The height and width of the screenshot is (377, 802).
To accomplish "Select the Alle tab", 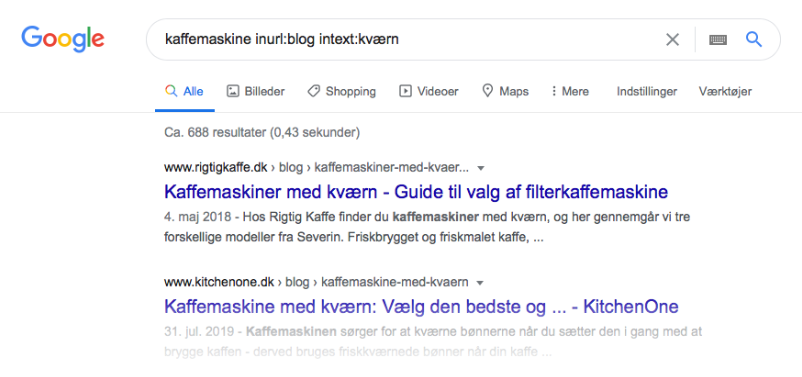I will tap(184, 92).
